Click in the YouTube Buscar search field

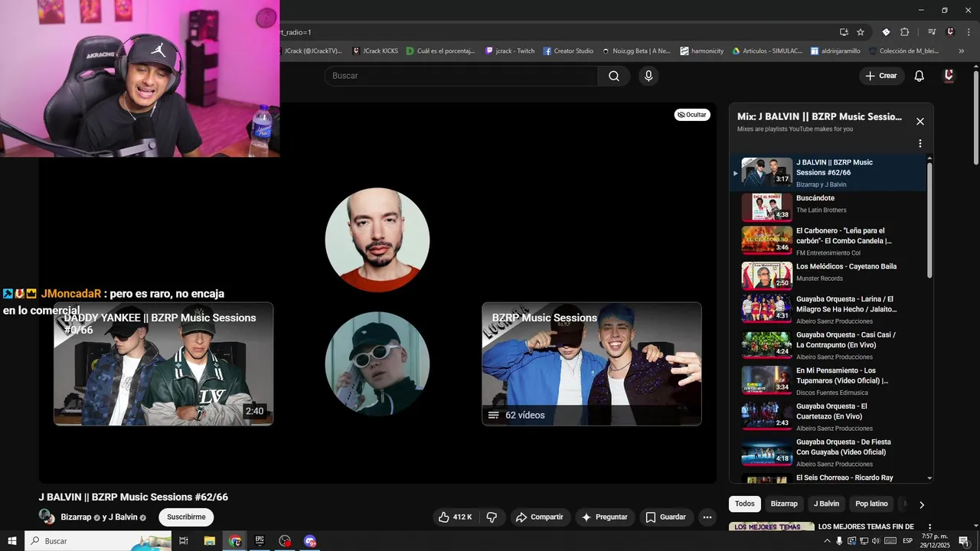[x=461, y=76]
